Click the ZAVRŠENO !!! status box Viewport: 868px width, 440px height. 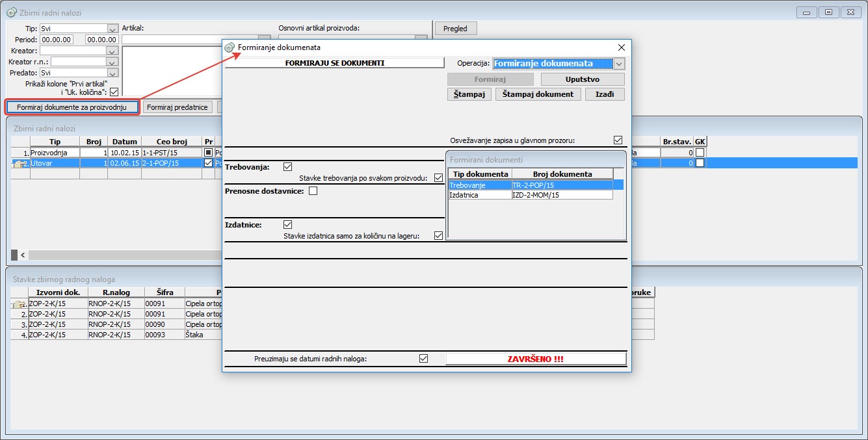coord(536,359)
